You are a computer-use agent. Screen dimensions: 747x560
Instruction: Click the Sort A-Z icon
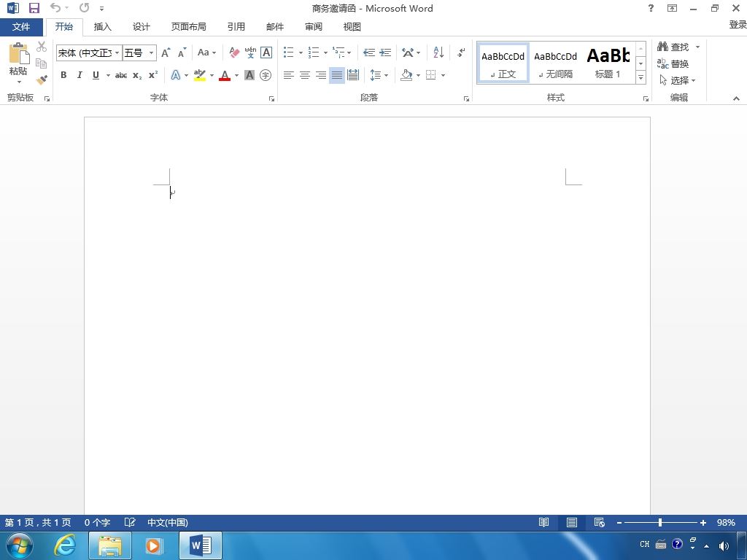[x=438, y=52]
